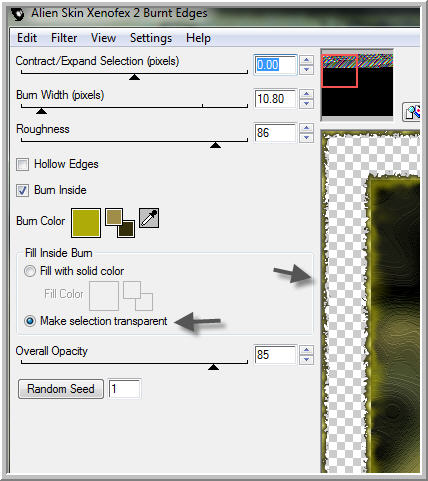Viewport: 428px width, 481px height.
Task: Select the Make selection transparent radio button
Action: point(30,321)
